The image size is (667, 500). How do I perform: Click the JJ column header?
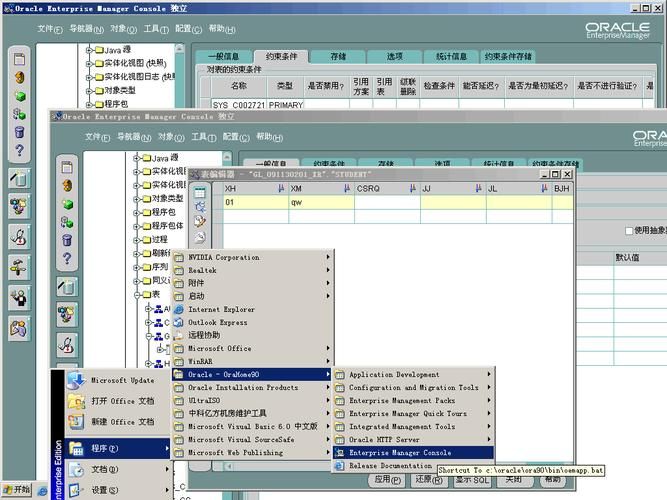tap(453, 189)
